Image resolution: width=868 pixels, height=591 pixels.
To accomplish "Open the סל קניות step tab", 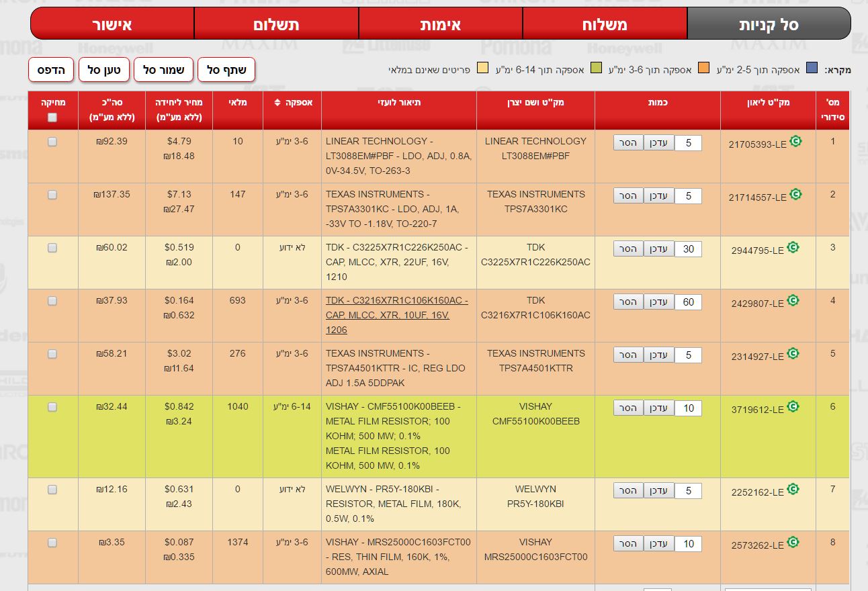I will coord(769,24).
